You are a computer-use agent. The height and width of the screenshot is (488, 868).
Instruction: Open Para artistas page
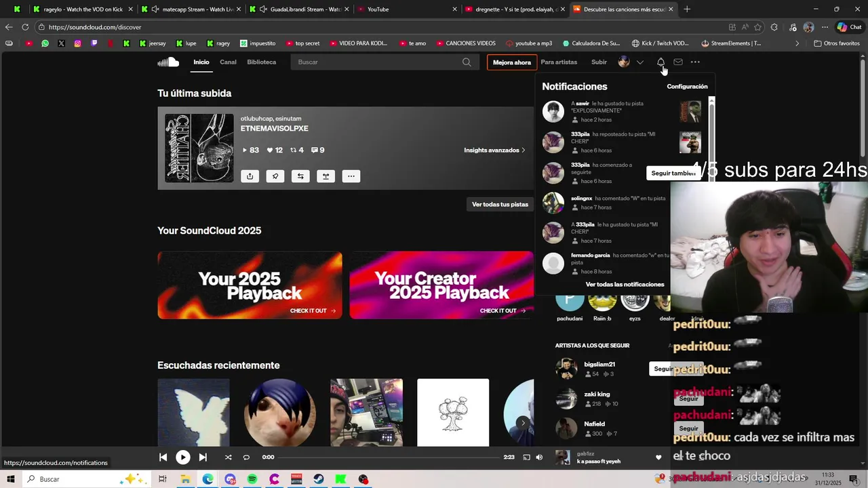pos(559,62)
